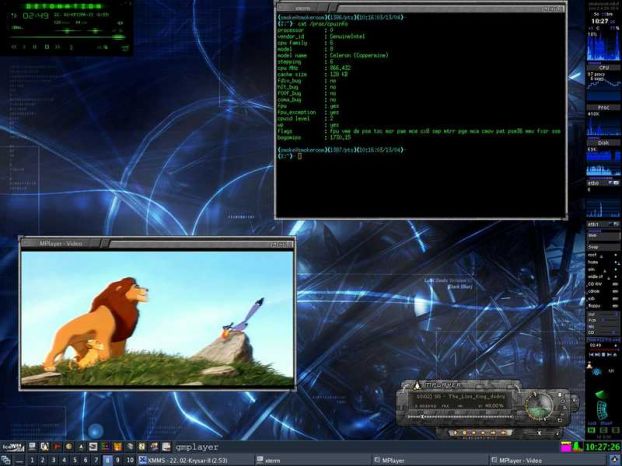The height and width of the screenshot is (466, 622).
Task: Click the eject button in XMMS
Action: click(x=71, y=47)
